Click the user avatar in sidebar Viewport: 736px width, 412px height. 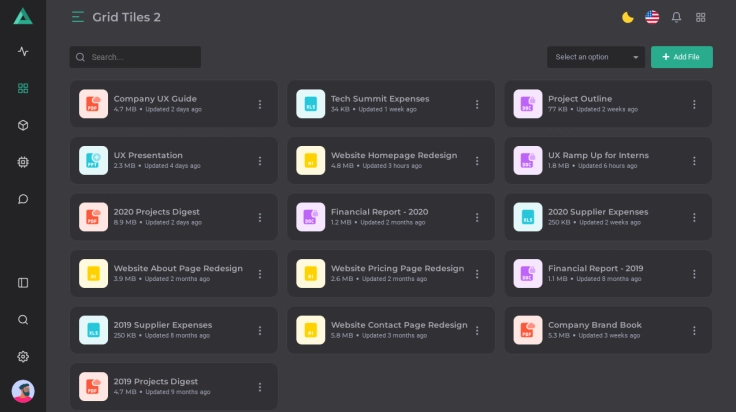point(23,391)
